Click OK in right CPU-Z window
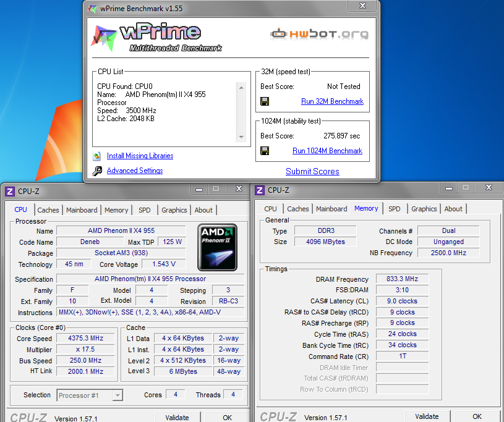 (x=477, y=416)
